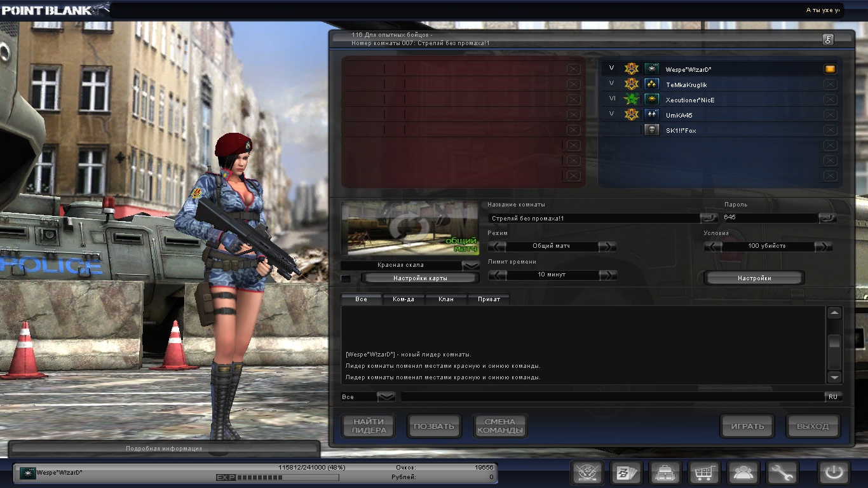Screen dimensions: 868x488
Task: Click the Смена команды button
Action: 500,426
